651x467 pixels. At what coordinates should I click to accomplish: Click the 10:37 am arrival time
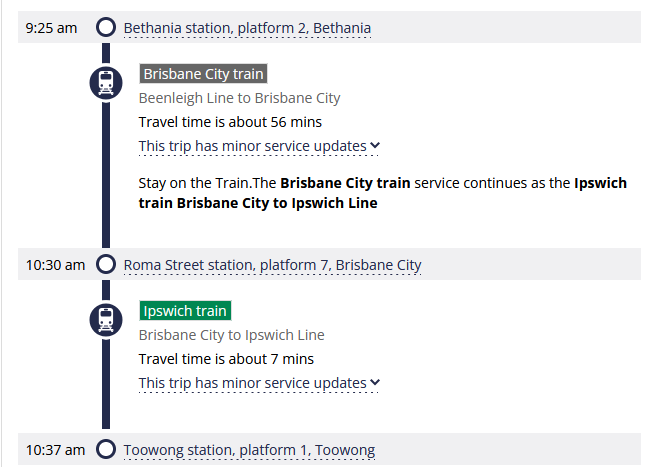coord(55,450)
